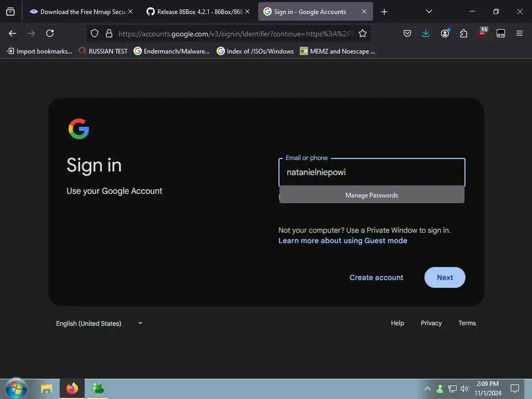Open File Explorer from taskbar

(x=46, y=389)
